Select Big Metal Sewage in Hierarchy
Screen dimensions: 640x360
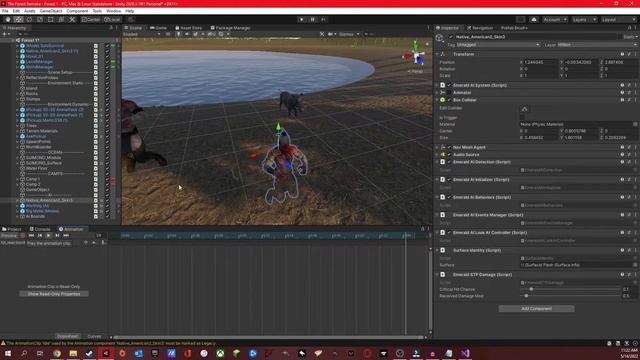[x=42, y=211]
